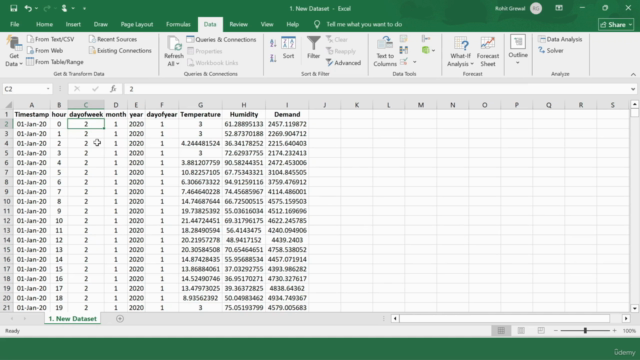Switch to the Home tab

pos(44,24)
